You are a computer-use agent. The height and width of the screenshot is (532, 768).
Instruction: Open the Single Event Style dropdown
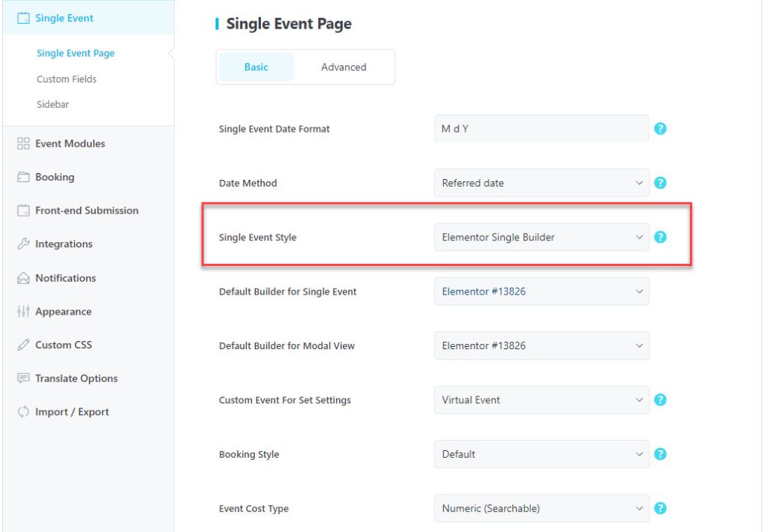(541, 237)
